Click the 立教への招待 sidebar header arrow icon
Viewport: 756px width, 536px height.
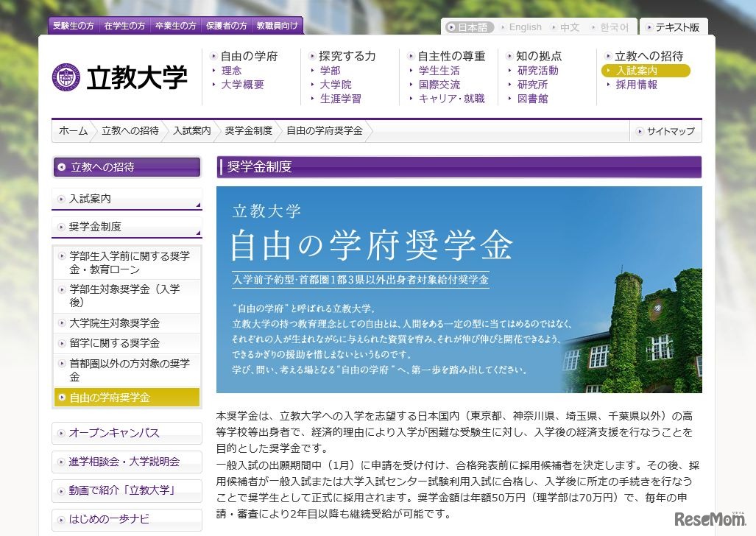pos(61,167)
